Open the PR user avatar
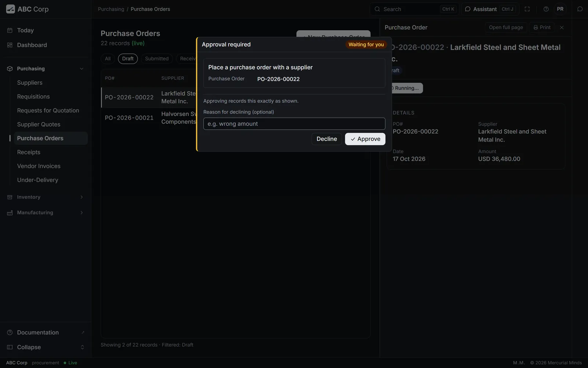 tap(560, 9)
